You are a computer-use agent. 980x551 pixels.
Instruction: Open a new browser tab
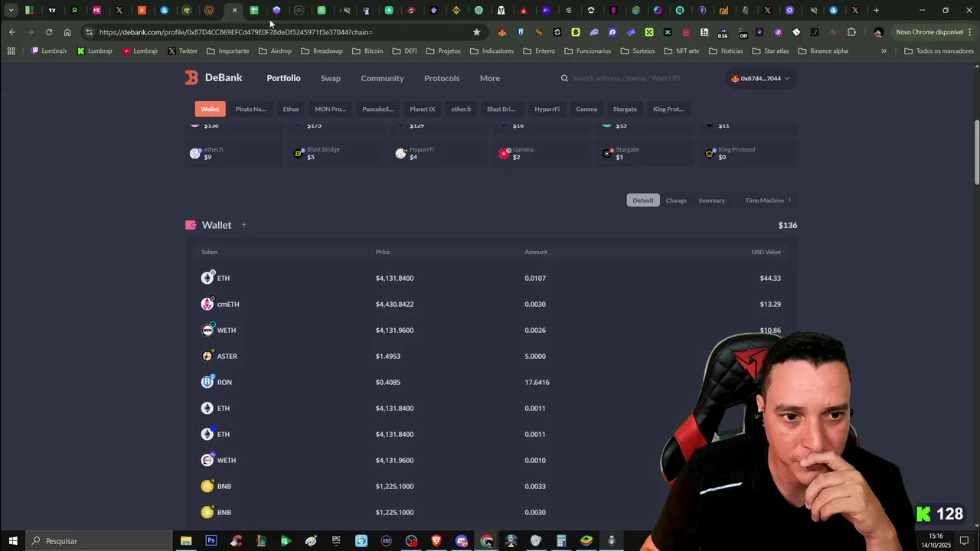(877, 11)
